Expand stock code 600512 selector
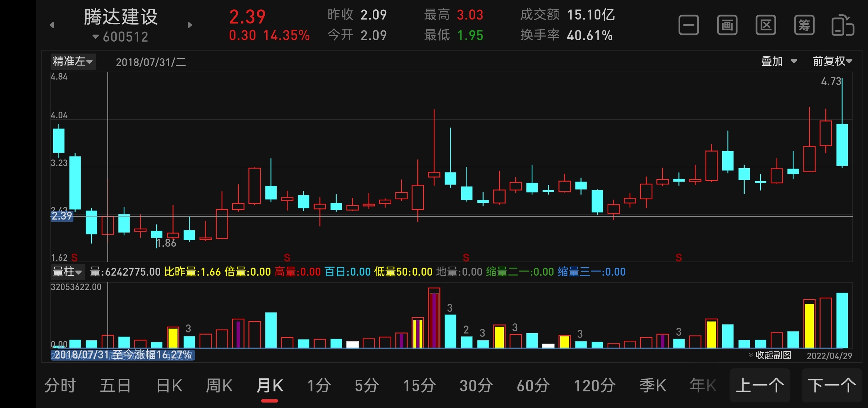The width and height of the screenshot is (868, 408). coord(120,37)
